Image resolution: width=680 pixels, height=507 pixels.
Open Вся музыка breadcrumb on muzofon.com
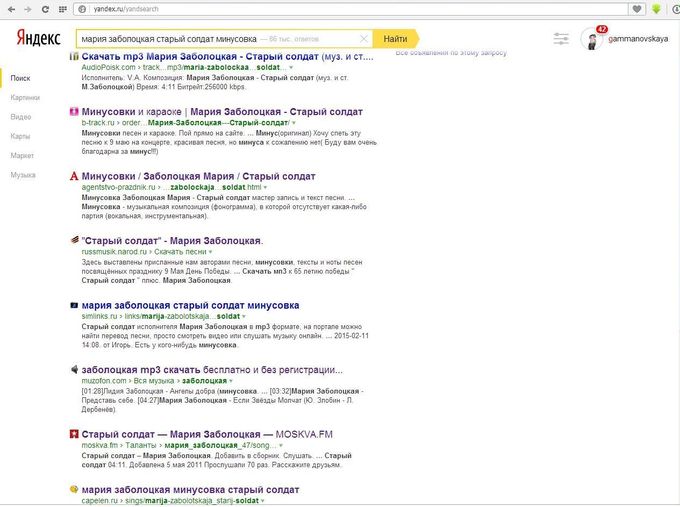point(154,381)
